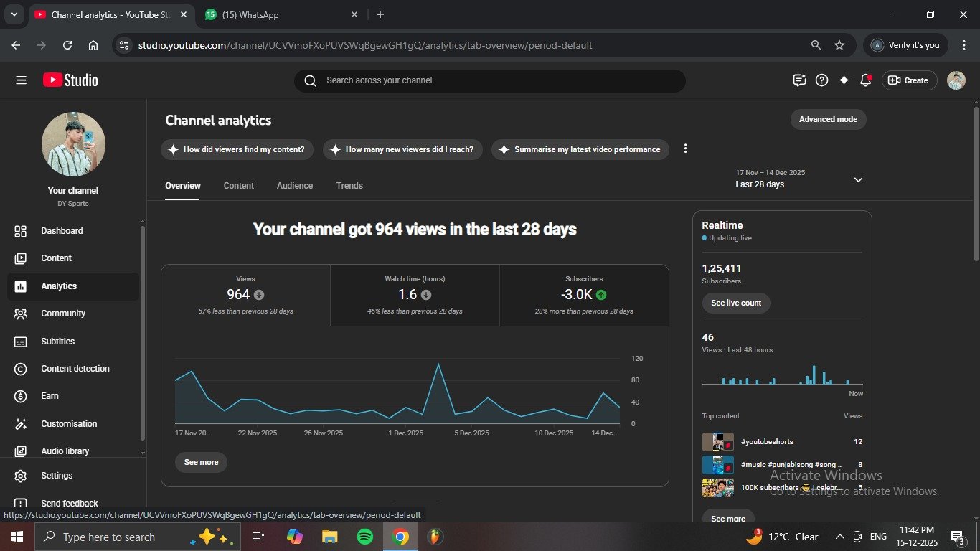980x551 pixels.
Task: Click the YouTube Studio logo
Action: [70, 80]
